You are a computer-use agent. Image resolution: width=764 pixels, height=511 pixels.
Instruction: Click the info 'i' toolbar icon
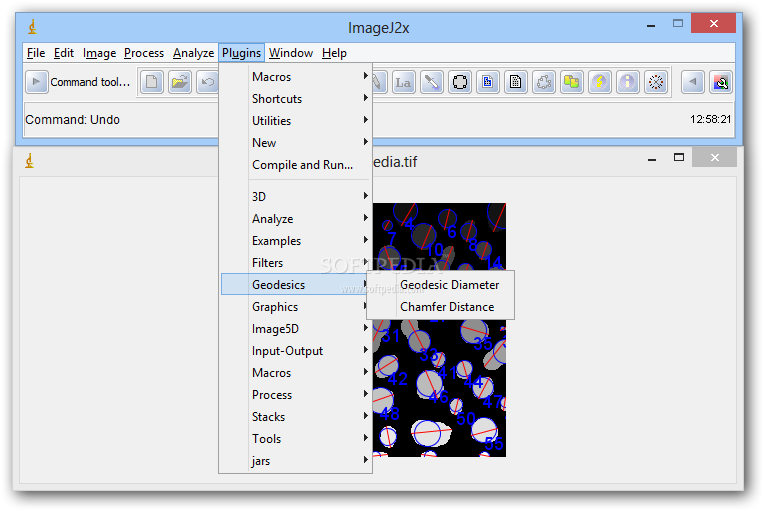(x=628, y=82)
